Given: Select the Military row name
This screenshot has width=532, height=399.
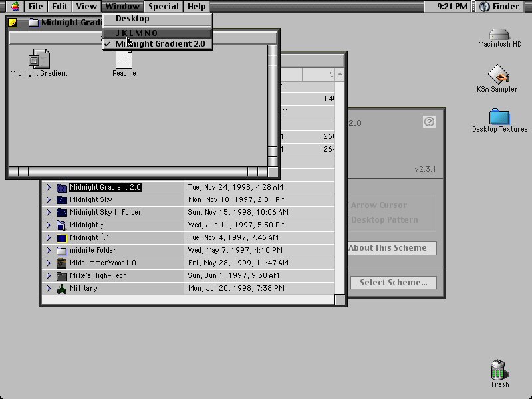Looking at the screenshot, I should 84,288.
